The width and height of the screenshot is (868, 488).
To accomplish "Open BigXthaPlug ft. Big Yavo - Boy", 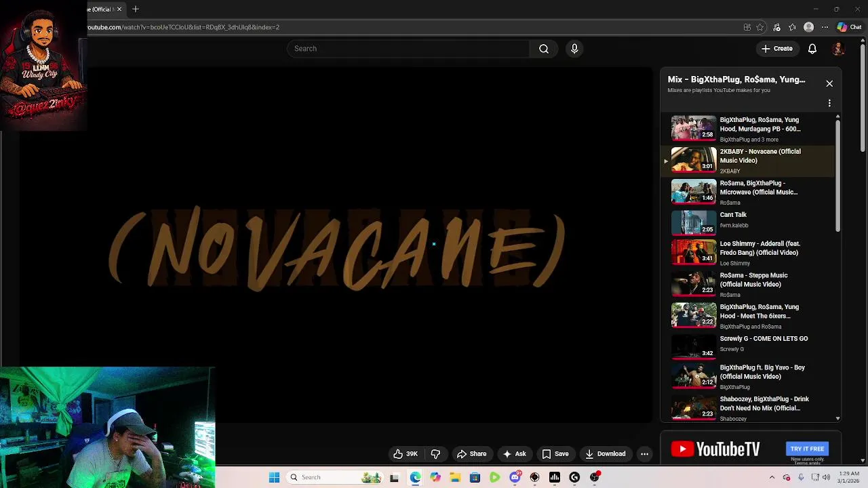I will coord(749,376).
